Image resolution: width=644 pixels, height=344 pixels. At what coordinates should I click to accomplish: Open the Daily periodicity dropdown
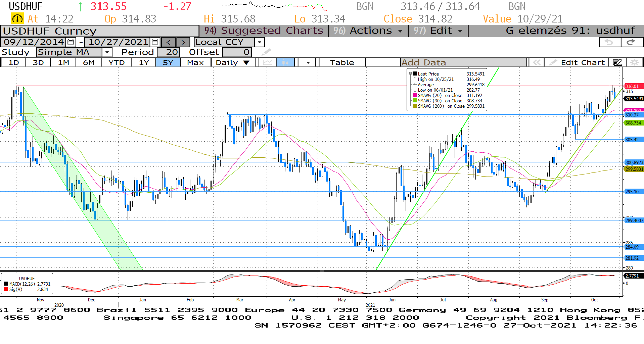pyautogui.click(x=233, y=62)
